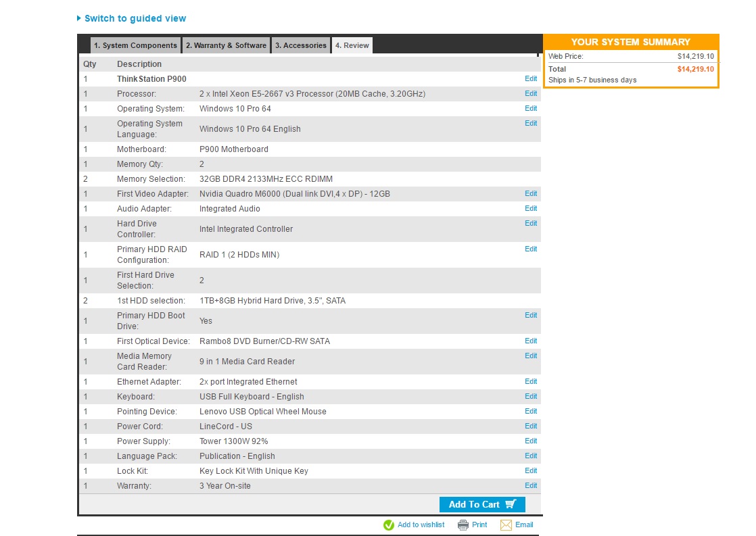Image resolution: width=756 pixels, height=536 pixels.
Task: Edit the Power Supply option
Action: point(531,441)
